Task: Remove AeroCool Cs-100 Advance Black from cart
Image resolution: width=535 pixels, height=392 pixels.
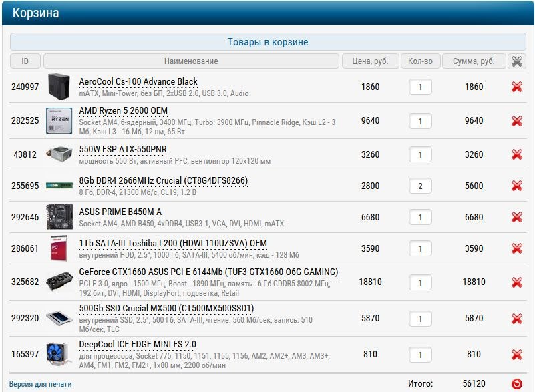Action: pos(517,87)
